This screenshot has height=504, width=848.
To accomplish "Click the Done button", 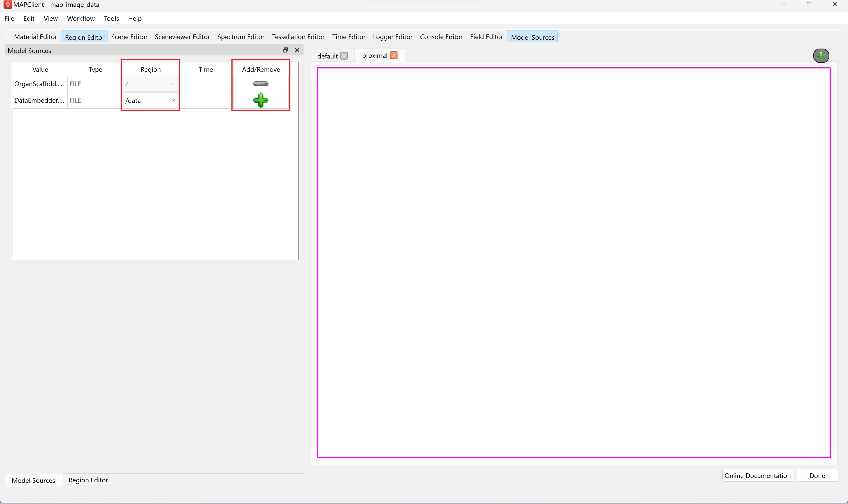I will tap(817, 476).
